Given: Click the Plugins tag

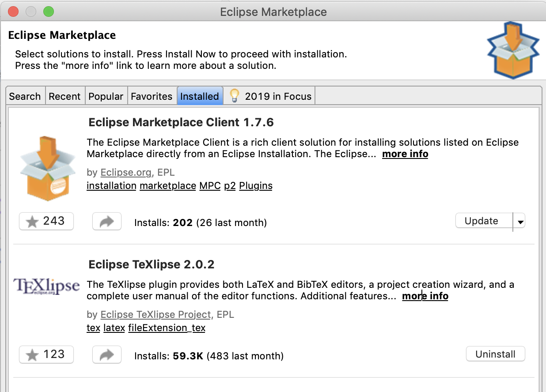Looking at the screenshot, I should point(256,186).
